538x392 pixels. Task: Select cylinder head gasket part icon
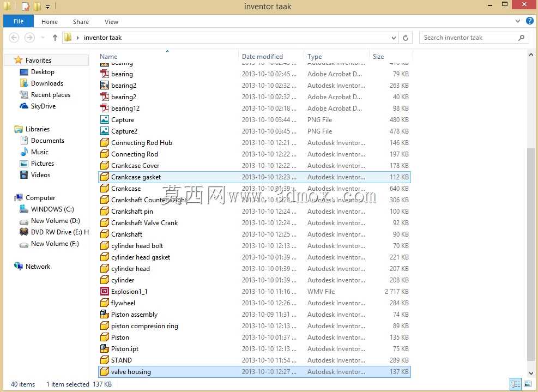click(104, 257)
